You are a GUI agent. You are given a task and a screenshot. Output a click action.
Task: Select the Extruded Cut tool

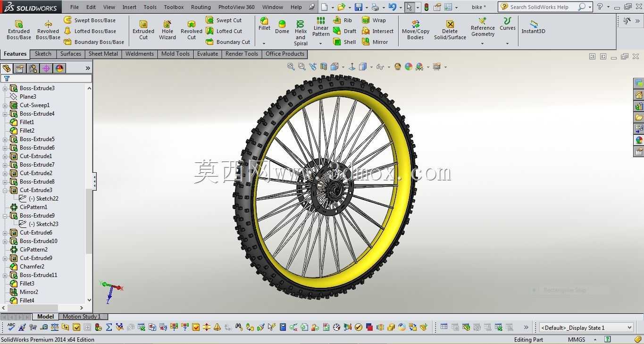143,30
